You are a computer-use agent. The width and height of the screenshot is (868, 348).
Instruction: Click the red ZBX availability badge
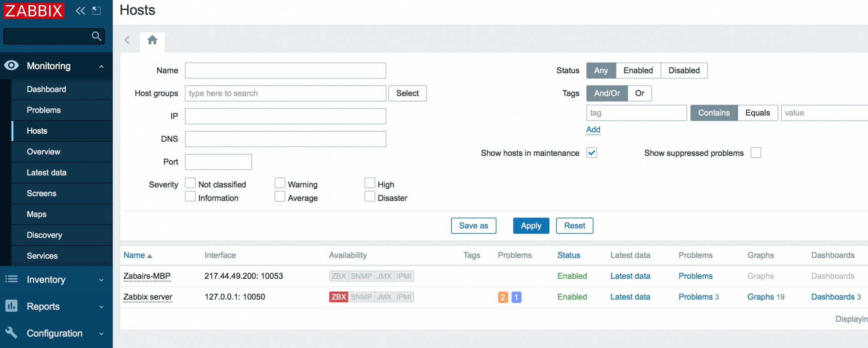pyautogui.click(x=339, y=297)
